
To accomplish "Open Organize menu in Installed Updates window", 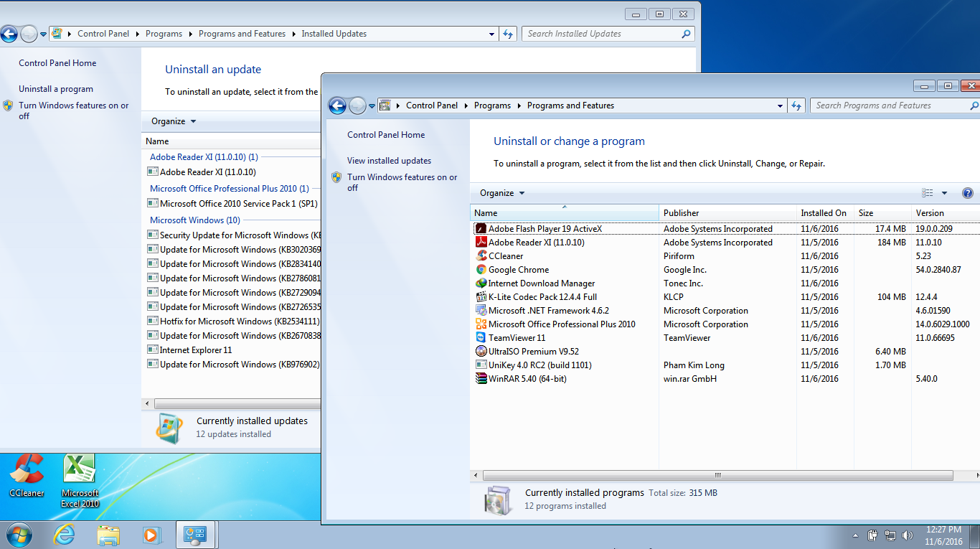I will point(174,121).
